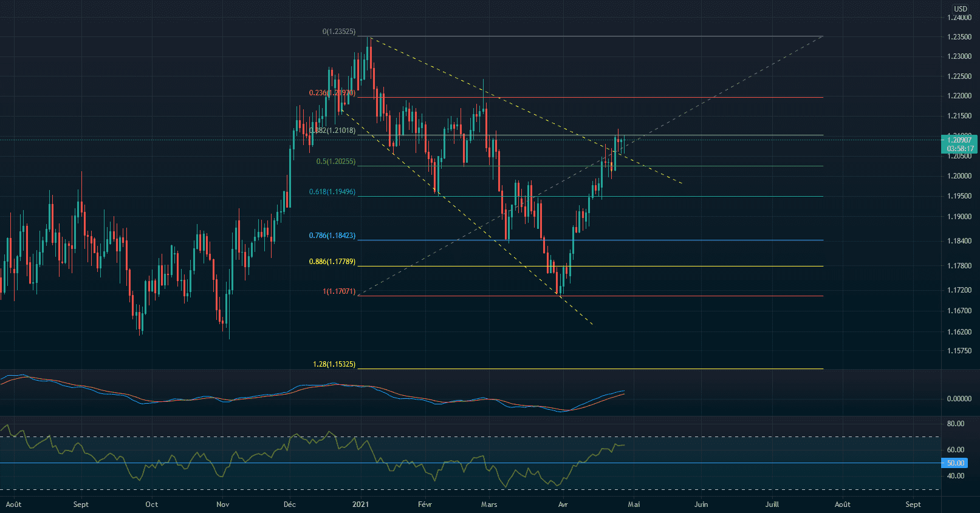Select the 1.28(1.15325) Fibonacci label
The width and height of the screenshot is (980, 513).
(x=334, y=364)
